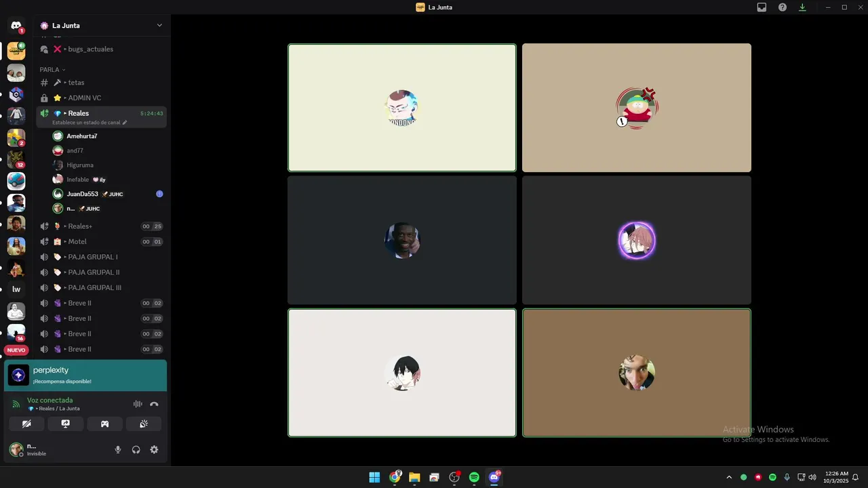This screenshot has width=868, height=488.
Task: Disconnect from voice with hang-up icon
Action: click(154, 404)
